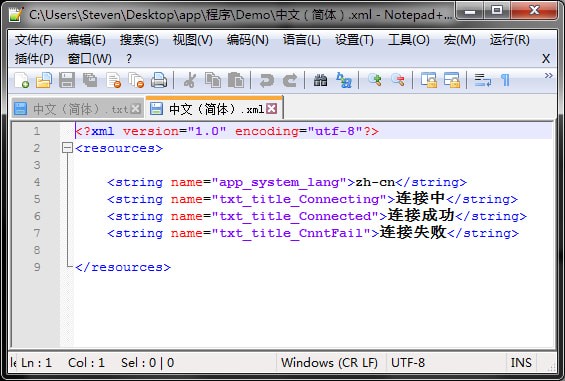Open the ? help menu
Image resolution: width=565 pixels, height=381 pixels.
coord(129,59)
